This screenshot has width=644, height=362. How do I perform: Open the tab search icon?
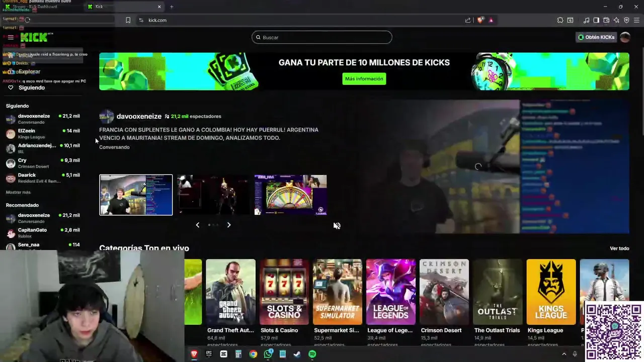click(570, 20)
